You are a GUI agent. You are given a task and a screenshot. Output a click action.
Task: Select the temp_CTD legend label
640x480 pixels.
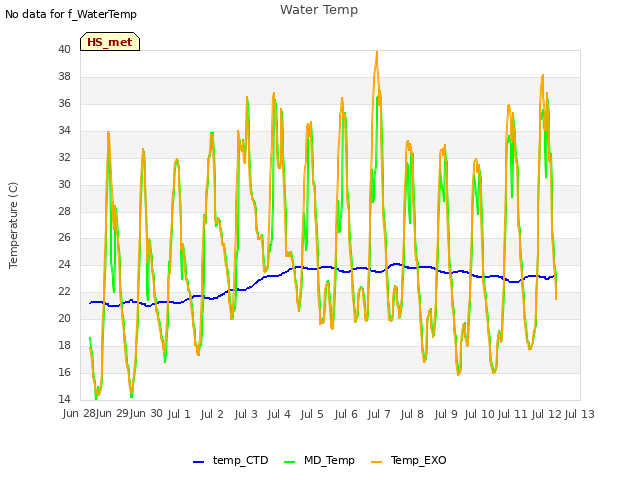pos(240,460)
